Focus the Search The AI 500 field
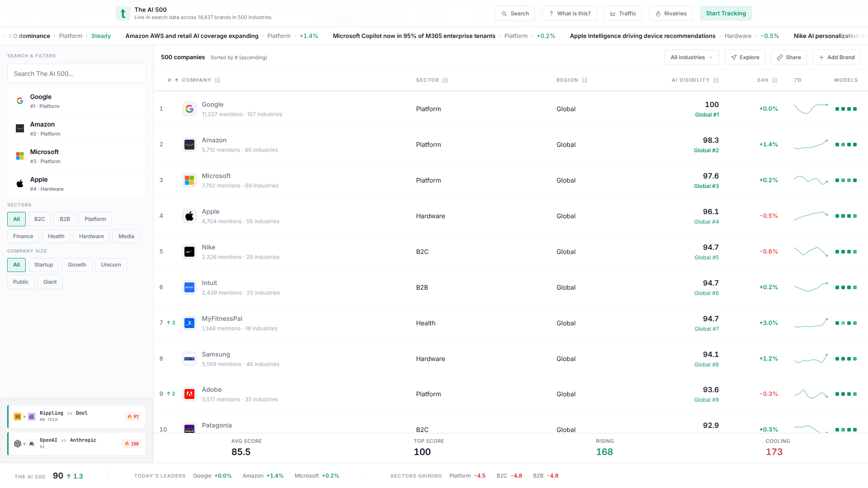This screenshot has height=488, width=868. point(76,74)
